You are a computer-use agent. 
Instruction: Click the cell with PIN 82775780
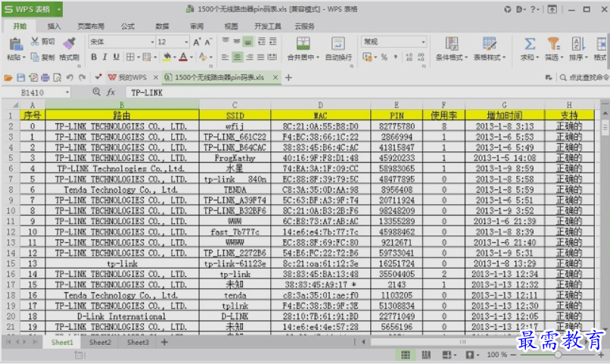click(397, 126)
